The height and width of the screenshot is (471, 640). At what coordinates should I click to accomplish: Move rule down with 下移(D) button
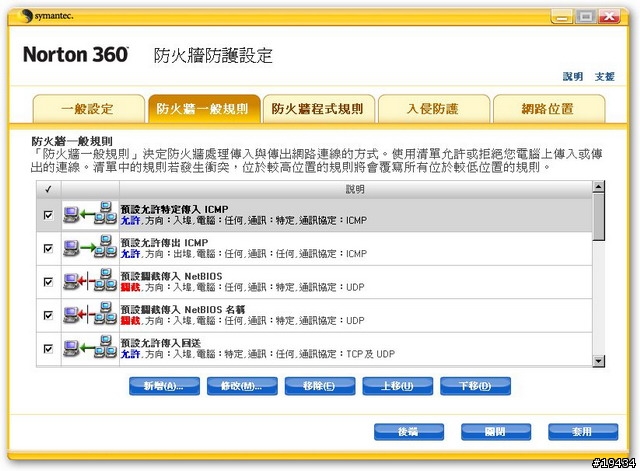coord(475,386)
